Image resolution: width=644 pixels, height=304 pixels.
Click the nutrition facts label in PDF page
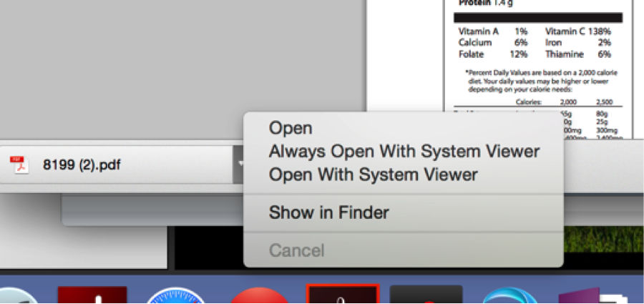pyautogui.click(x=540, y=62)
